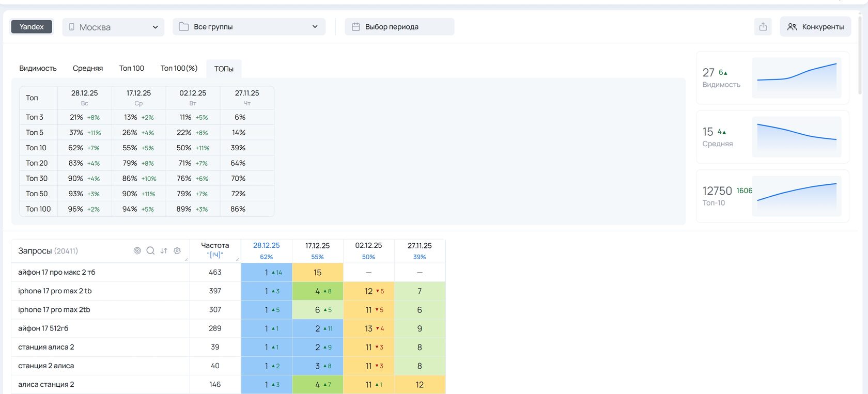Click the Топ-10 chart card
The height and width of the screenshot is (394, 868).
[772, 196]
